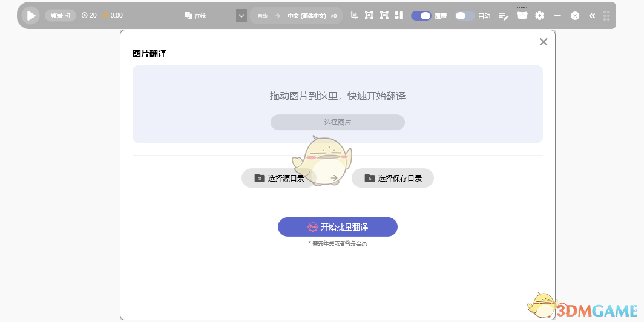The height and width of the screenshot is (322, 644).
Task: Choose target language 中文 (简体中文)
Action: point(307,16)
